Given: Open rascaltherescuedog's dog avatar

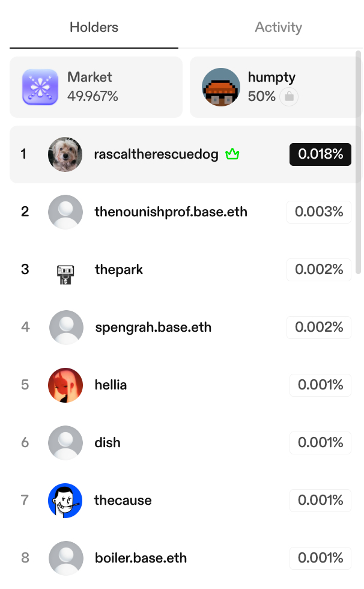Looking at the screenshot, I should click(x=65, y=154).
